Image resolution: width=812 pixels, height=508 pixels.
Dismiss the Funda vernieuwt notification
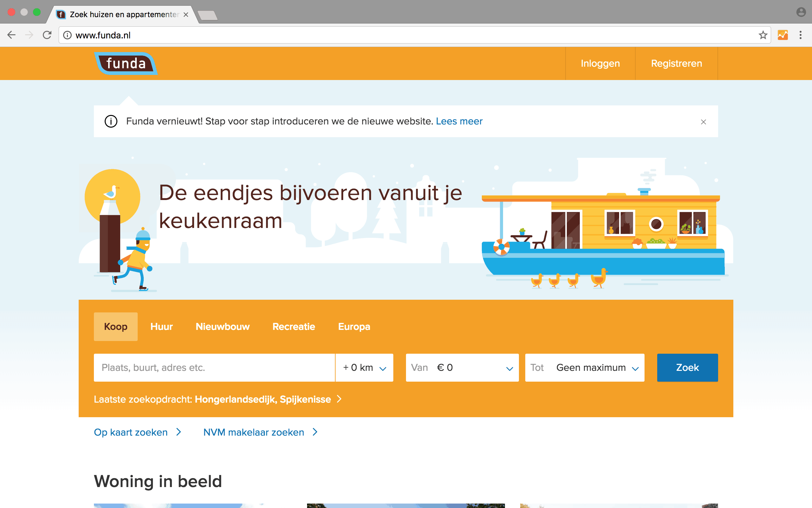pos(703,122)
